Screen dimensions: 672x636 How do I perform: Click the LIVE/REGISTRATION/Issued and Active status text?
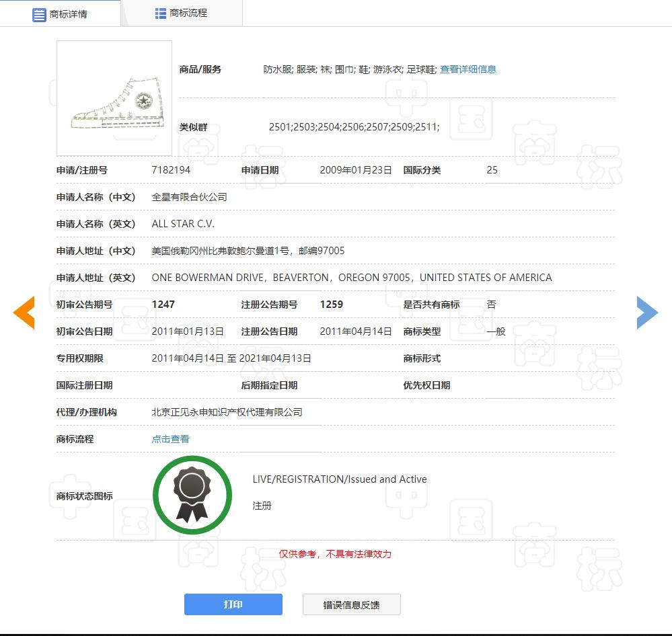pos(338,479)
